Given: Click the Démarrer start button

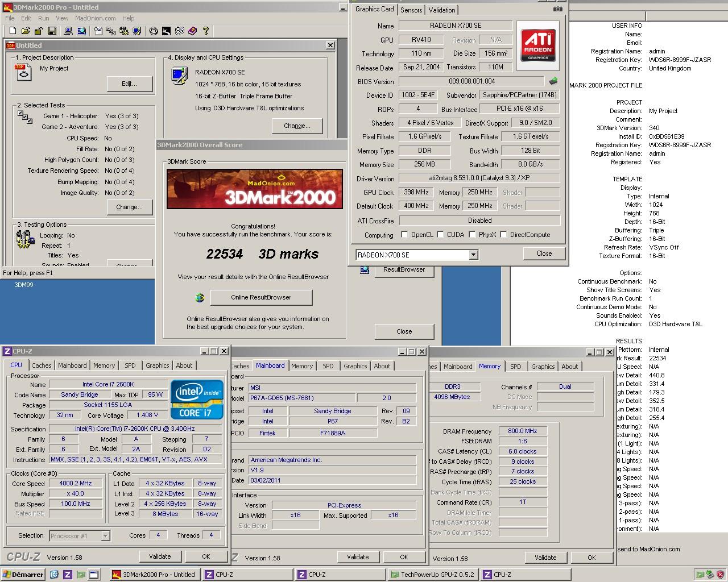Looking at the screenshot, I should click(23, 575).
